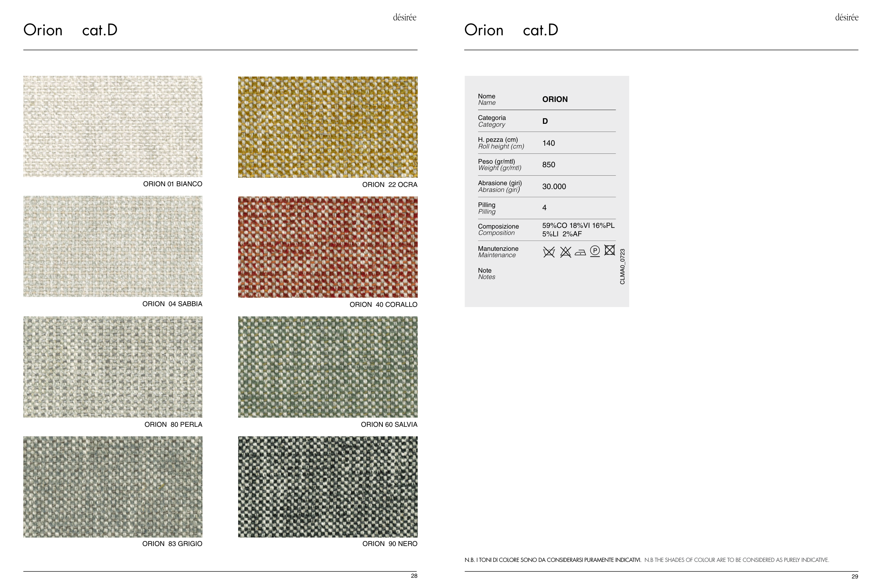Click the désirée logo on left page
882x588 pixels.
(404, 17)
